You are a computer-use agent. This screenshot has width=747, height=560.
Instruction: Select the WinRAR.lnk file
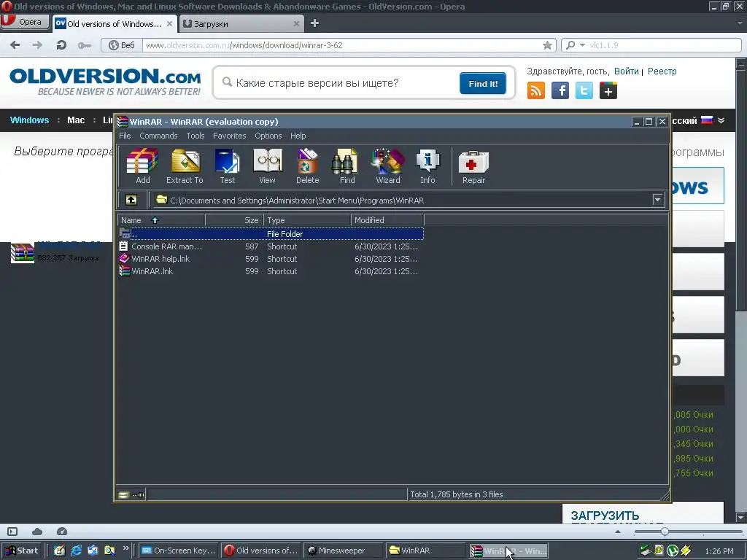click(271, 271)
